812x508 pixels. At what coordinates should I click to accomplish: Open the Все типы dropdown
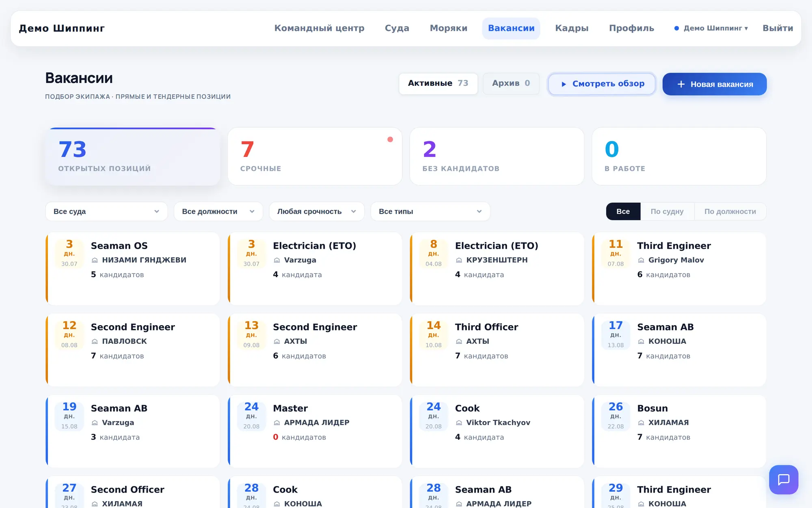point(430,211)
